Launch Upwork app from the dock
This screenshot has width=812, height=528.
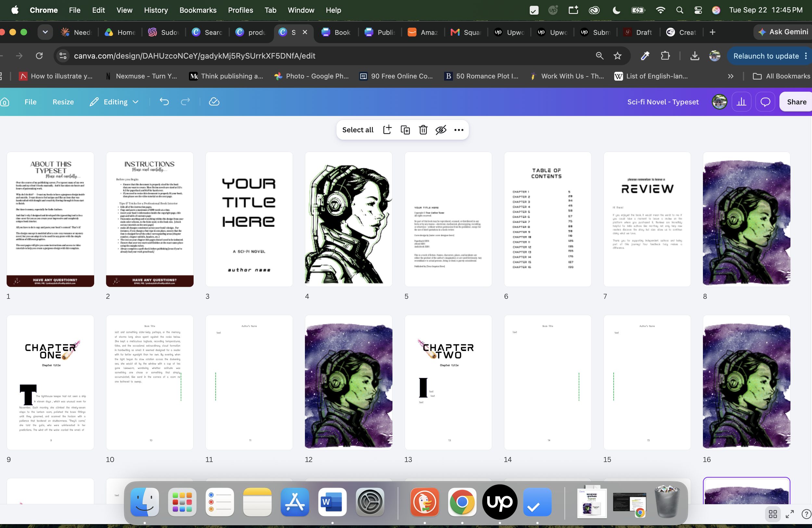point(500,502)
